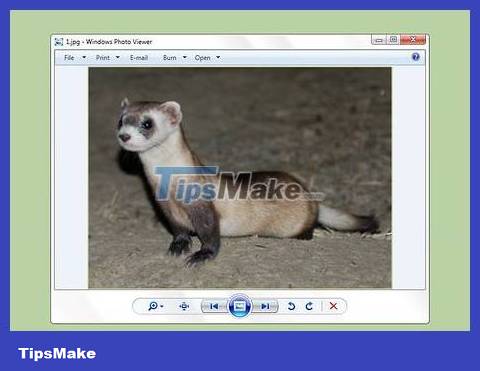Screen dimensions: 480x371
Task: Expand the File dropdown arrow
Action: click(84, 57)
